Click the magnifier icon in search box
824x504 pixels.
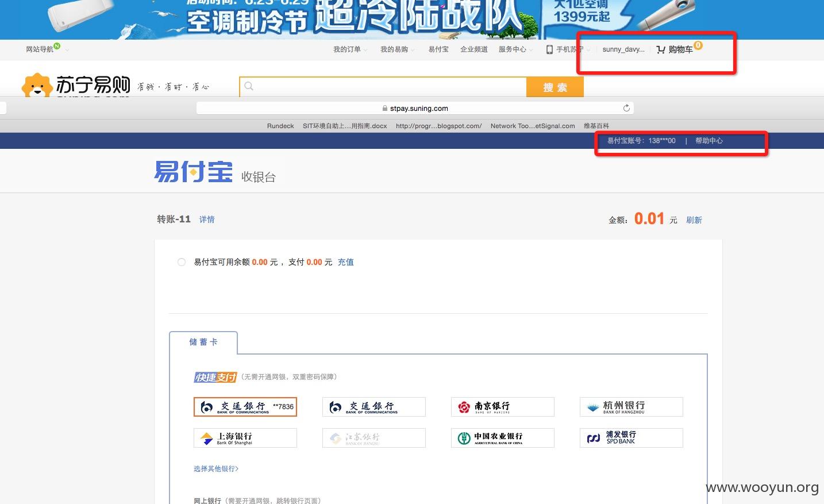(x=249, y=86)
